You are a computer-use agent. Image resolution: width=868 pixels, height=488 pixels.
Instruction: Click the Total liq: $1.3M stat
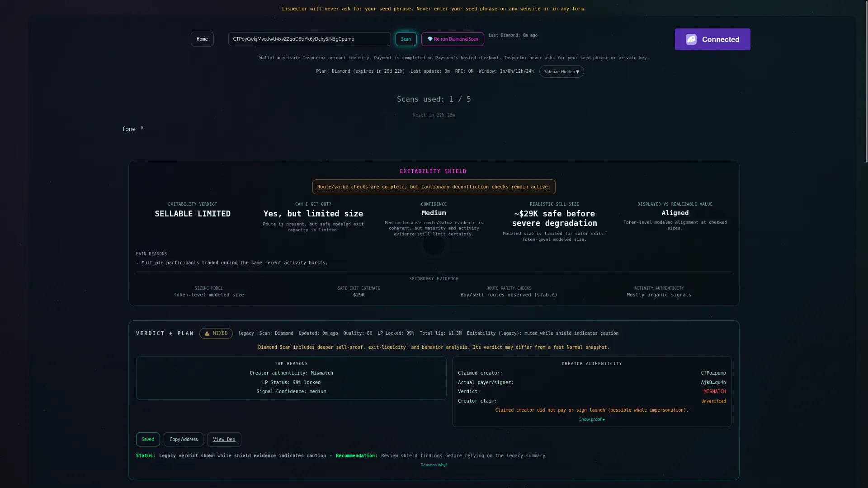(x=440, y=333)
